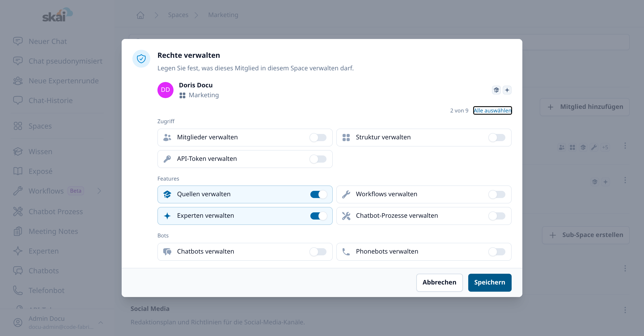Click the shield icon in dialog header
This screenshot has height=336, width=644.
[x=141, y=59]
